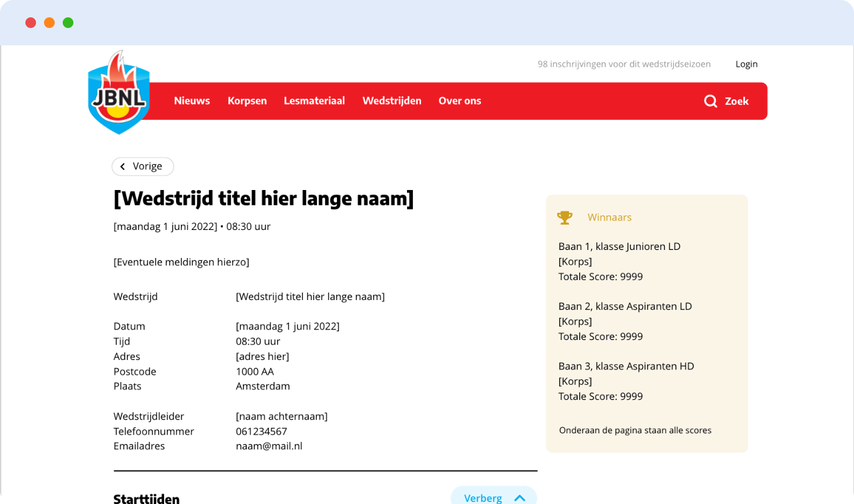Viewport: 854px width, 504px height.
Task: Click '98 inschrijvingen voor dit wedstrijdseizoen' text
Action: click(x=624, y=64)
